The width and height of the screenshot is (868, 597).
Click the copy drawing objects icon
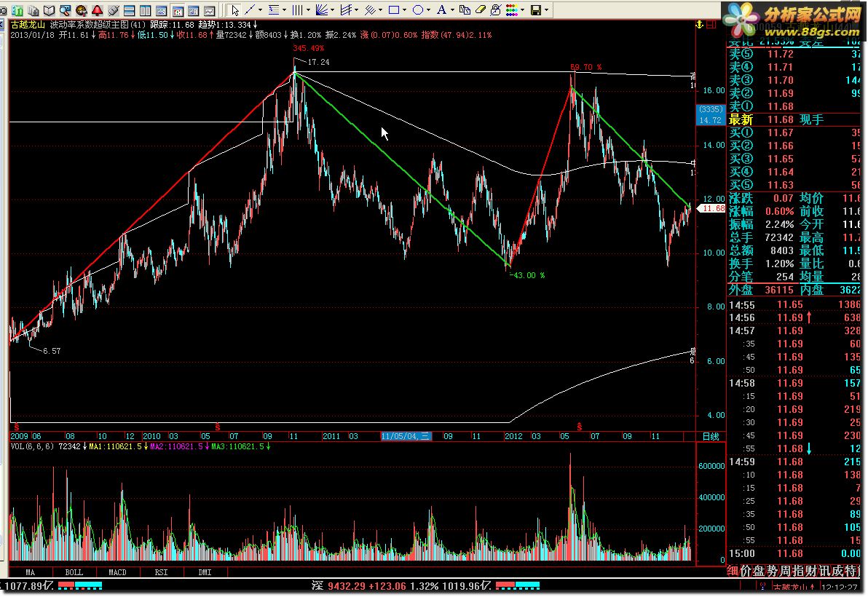pyautogui.click(x=465, y=10)
